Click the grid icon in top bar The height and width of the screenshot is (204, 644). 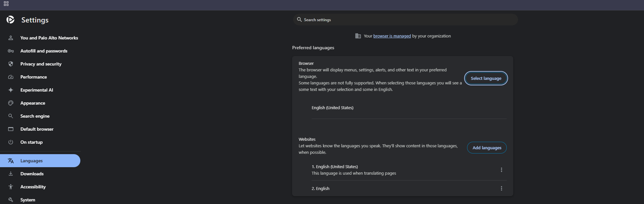click(6, 4)
